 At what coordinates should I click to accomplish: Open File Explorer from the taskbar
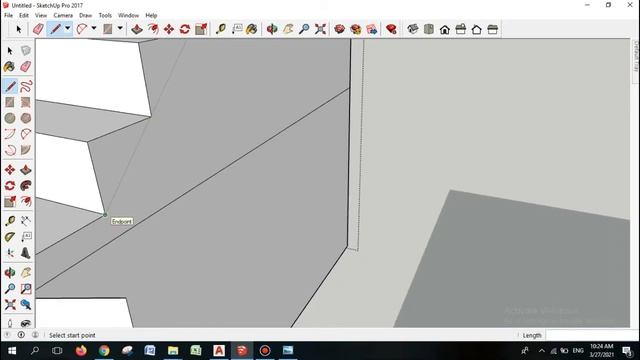click(x=173, y=351)
